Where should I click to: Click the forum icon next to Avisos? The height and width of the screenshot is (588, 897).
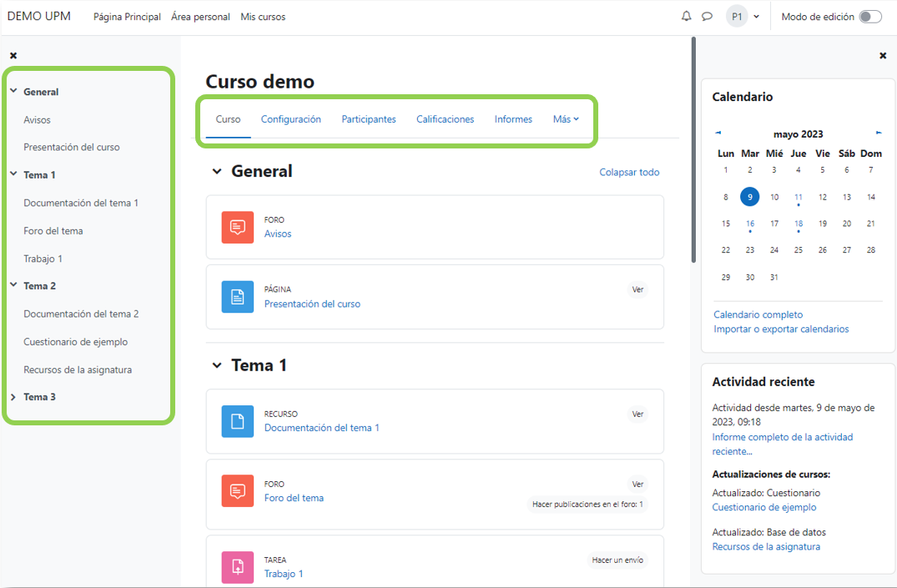pos(238,227)
